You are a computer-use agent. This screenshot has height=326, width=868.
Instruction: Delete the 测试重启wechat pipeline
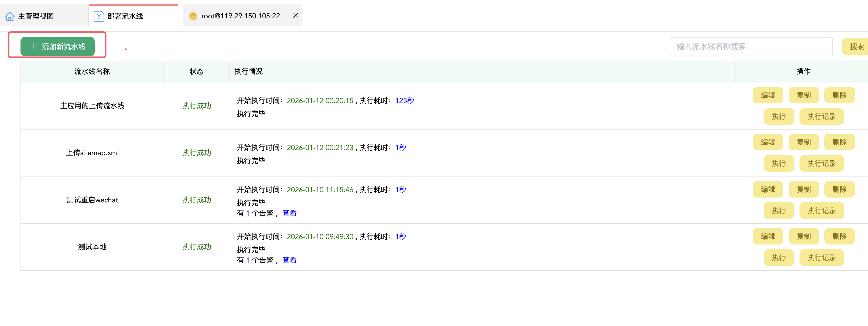tap(839, 189)
